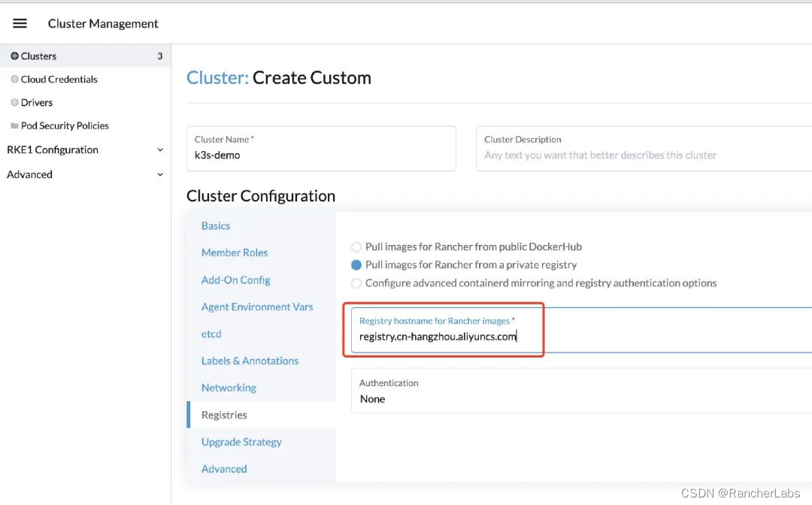This screenshot has height=505, width=812.
Task: Go to the Upgrade Strategy tab
Action: pyautogui.click(x=241, y=442)
